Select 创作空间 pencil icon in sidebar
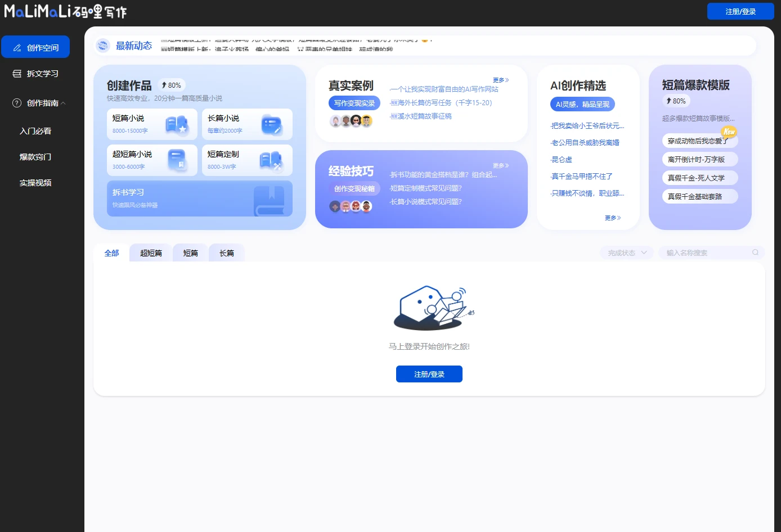The height and width of the screenshot is (532, 781). (x=16, y=47)
